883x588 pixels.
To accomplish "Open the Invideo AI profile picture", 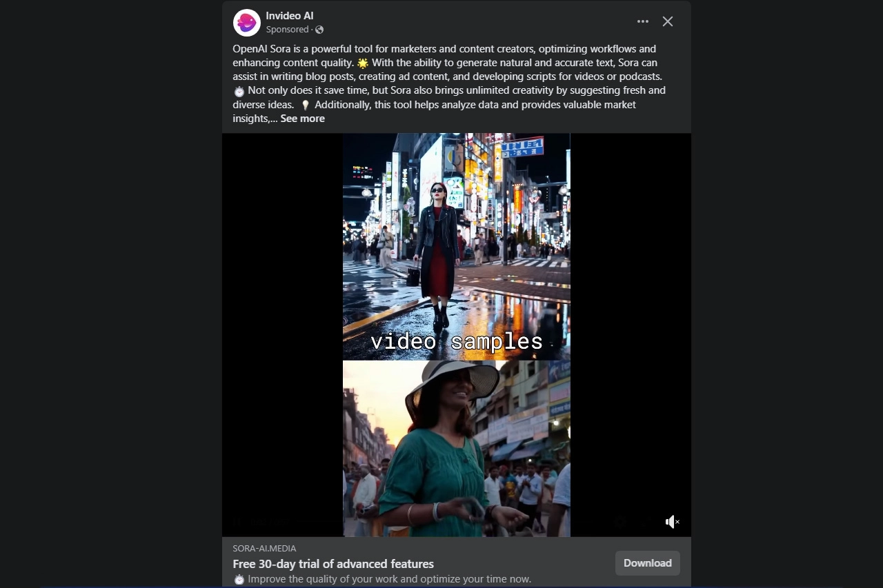I will coord(246,23).
